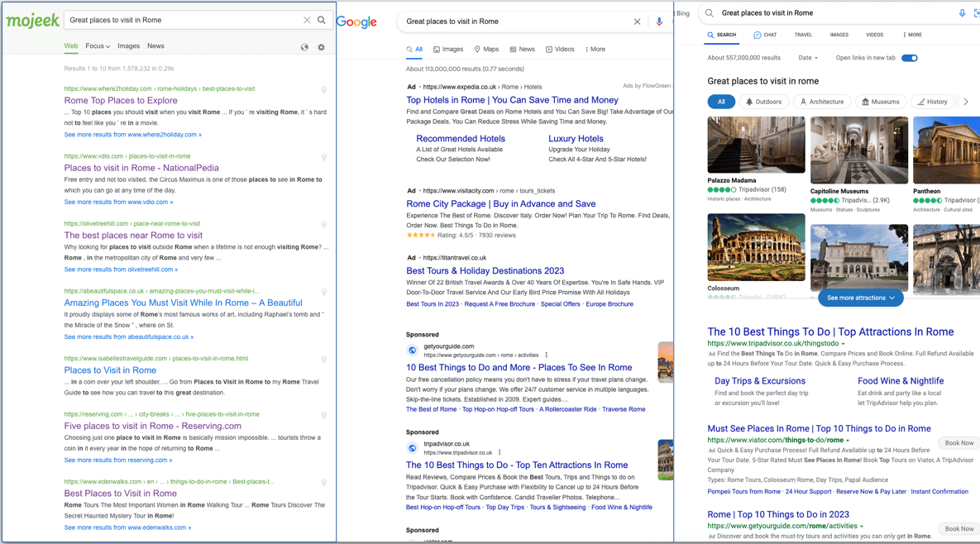Select Mojeek News tab
The image size is (980, 544).
click(x=155, y=46)
